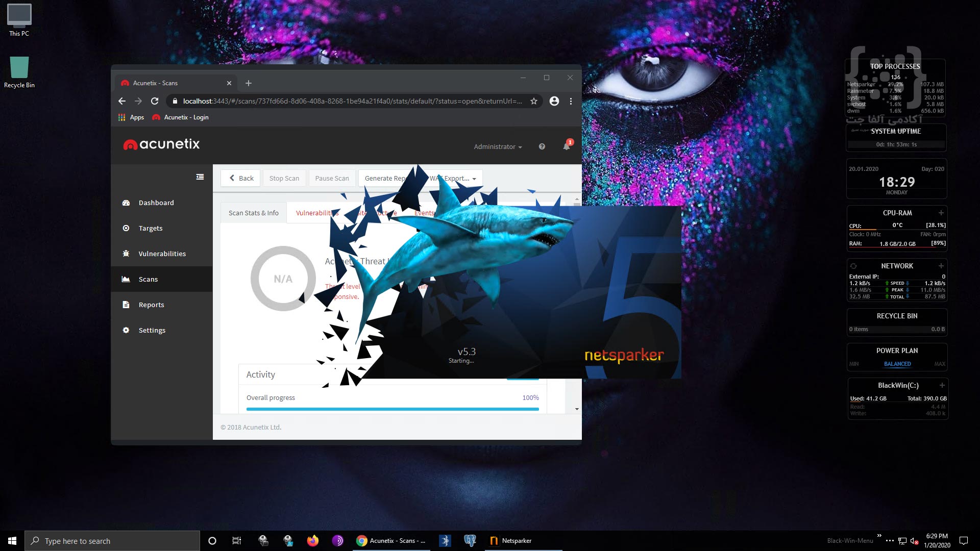Click the Pause Scan button
Screen dimensions: 980x551
point(332,178)
